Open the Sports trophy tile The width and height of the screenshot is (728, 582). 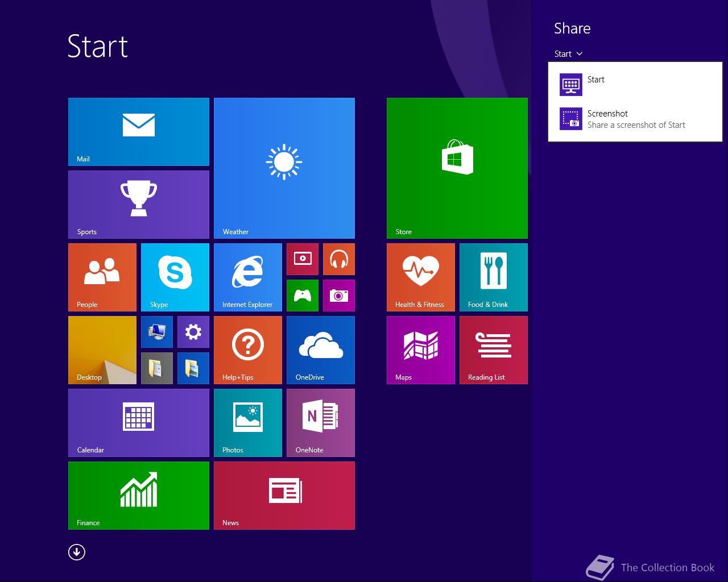[x=139, y=205]
